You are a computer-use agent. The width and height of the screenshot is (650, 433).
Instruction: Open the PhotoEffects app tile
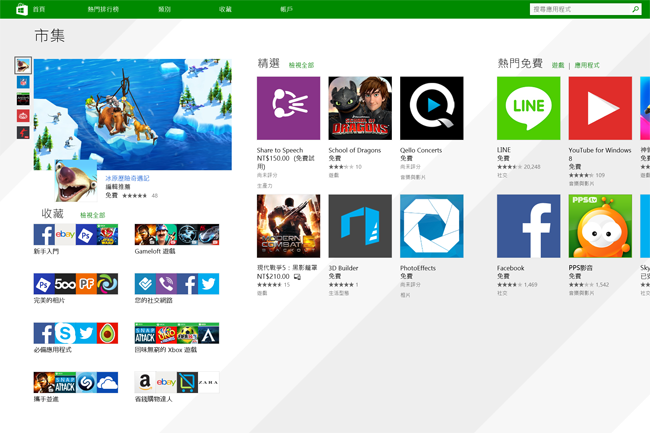(431, 226)
